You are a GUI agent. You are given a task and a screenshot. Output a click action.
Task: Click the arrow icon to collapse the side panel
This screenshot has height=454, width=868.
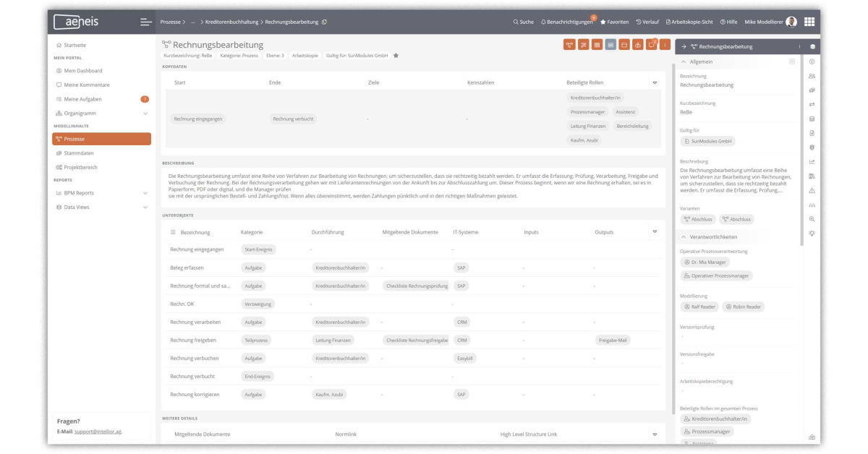coord(684,46)
